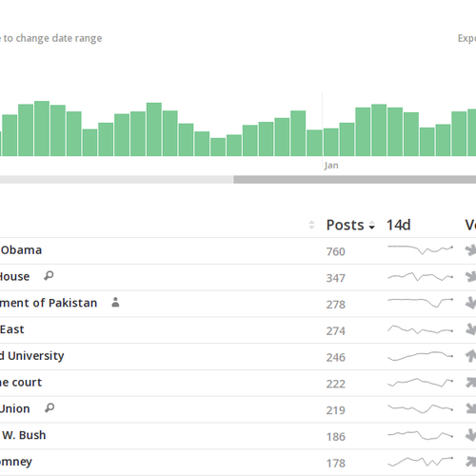476x476 pixels.
Task: Click the velocity arrow in W. Bush row
Action: 471,435
